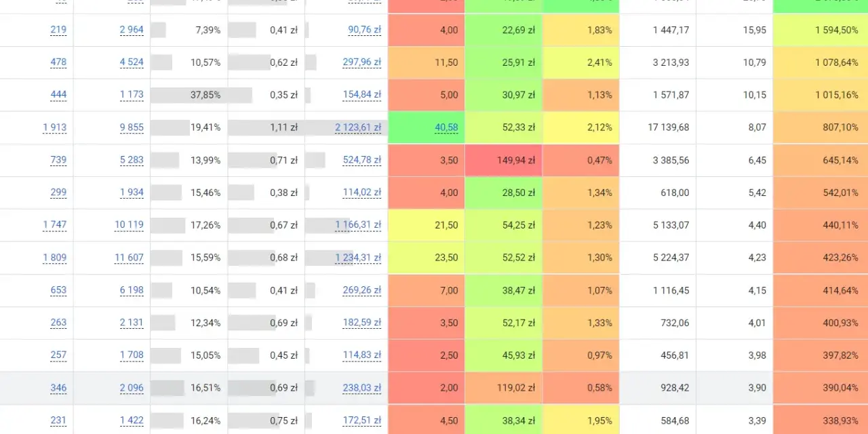This screenshot has height=434, width=868.
Task: Click the 6 198 impressions link
Action: [132, 290]
